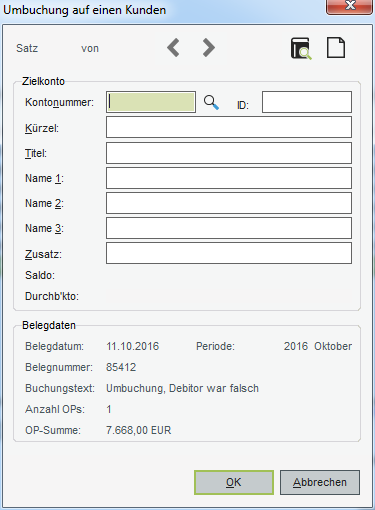Click into the ID field
Screen dimensions: 375x510
tap(307, 102)
